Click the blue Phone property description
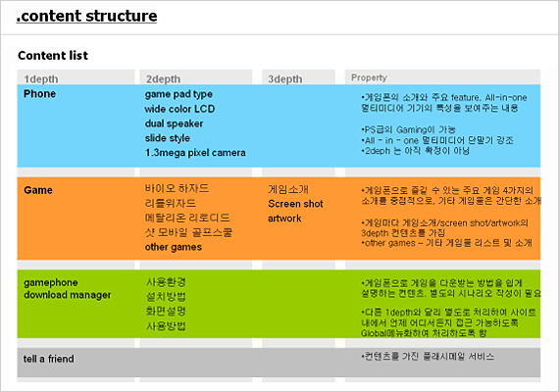This screenshot has width=559, height=392. coord(444,123)
